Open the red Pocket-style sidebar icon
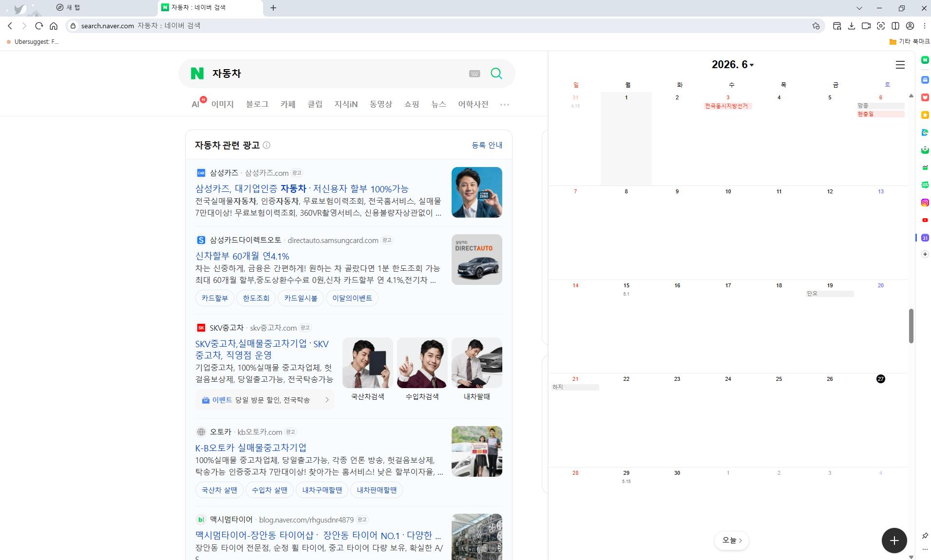The image size is (931, 560). pos(925,97)
